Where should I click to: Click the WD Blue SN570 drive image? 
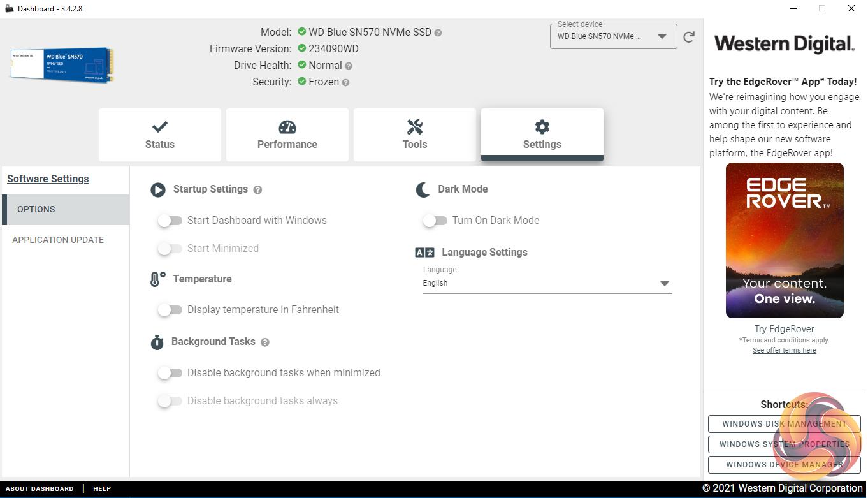point(62,64)
